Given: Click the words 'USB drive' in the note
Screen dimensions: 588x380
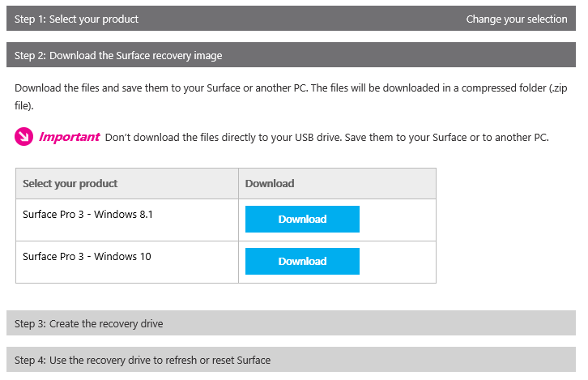Looking at the screenshot, I should pyautogui.click(x=312, y=138).
